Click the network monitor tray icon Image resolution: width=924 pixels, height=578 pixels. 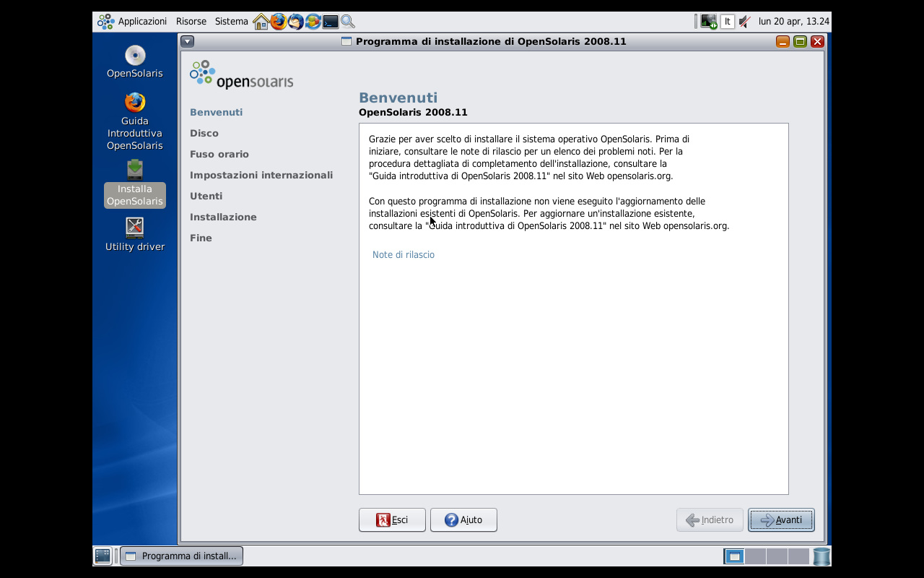point(709,22)
